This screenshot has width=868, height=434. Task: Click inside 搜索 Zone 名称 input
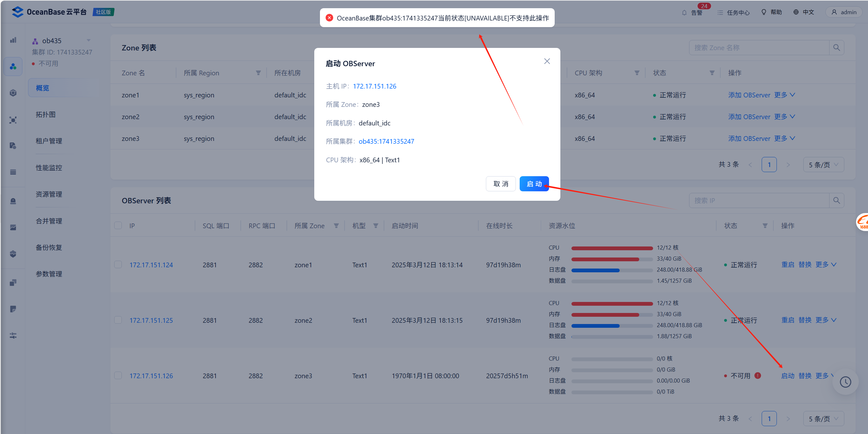tap(759, 48)
